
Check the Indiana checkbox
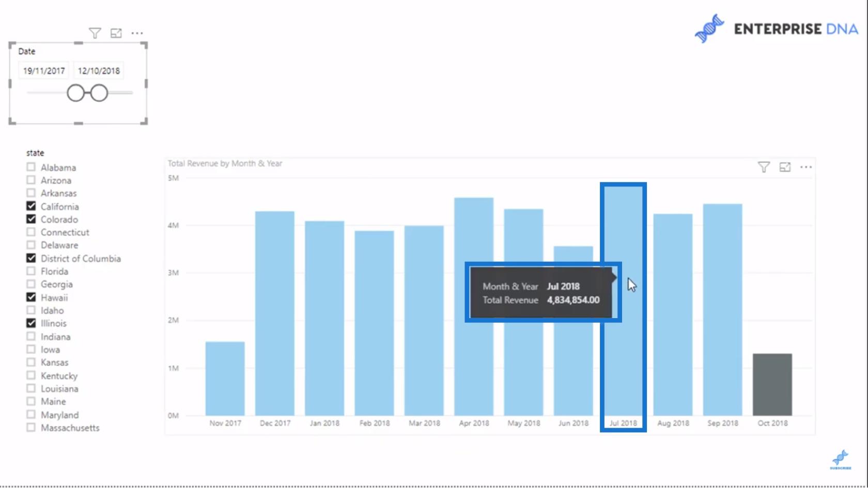click(x=31, y=336)
